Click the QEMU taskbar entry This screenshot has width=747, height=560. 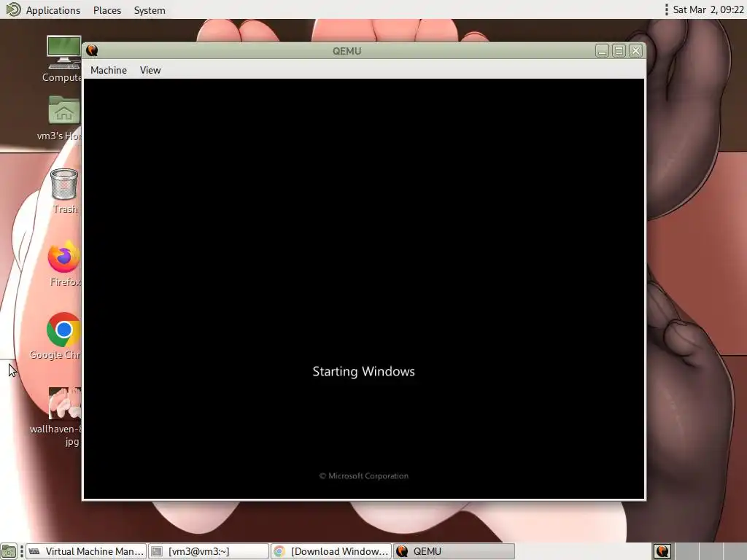click(x=454, y=551)
